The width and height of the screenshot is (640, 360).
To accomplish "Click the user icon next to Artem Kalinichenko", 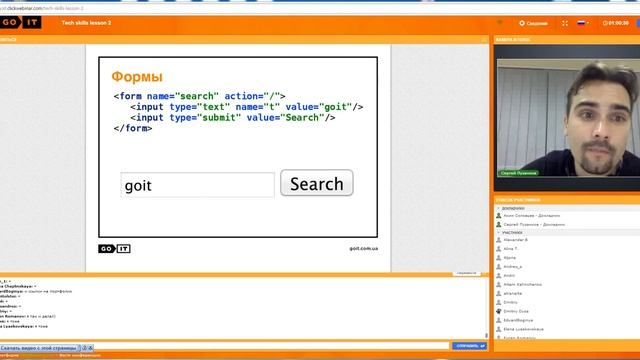I will (x=498, y=284).
